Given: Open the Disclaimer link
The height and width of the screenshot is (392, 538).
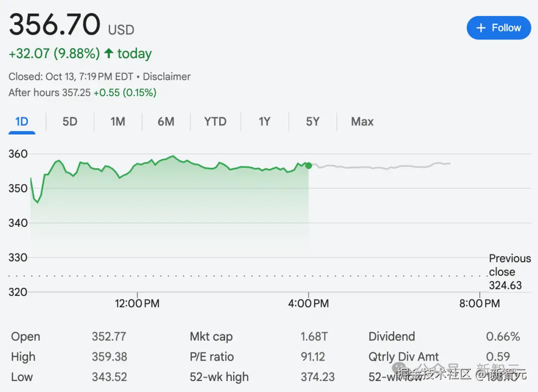Looking at the screenshot, I should (166, 77).
